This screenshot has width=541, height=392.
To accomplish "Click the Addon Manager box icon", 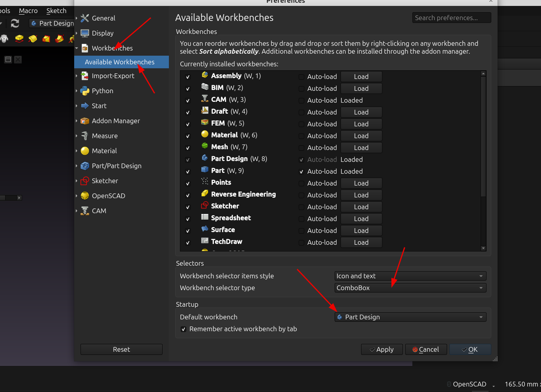I will coord(85,121).
